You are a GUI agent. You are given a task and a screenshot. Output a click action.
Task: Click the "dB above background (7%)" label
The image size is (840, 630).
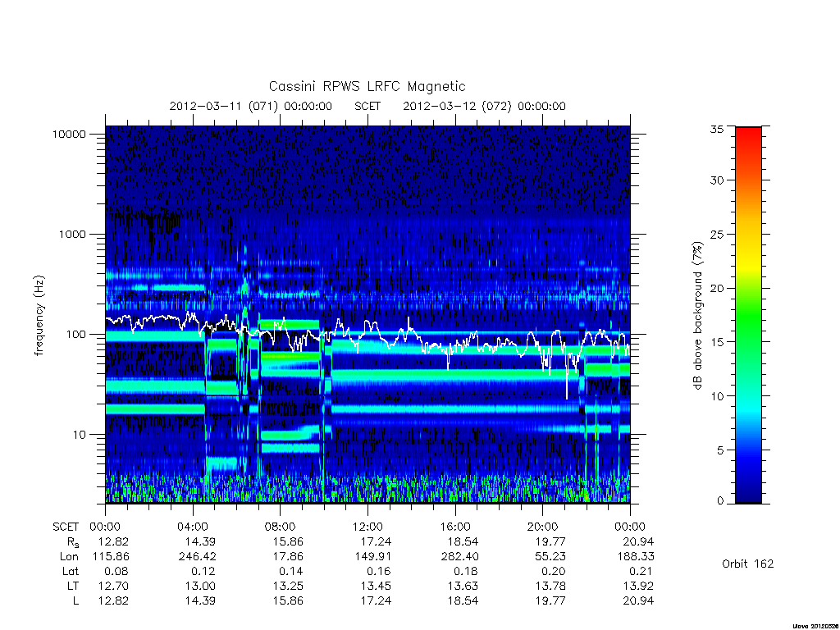pos(697,316)
